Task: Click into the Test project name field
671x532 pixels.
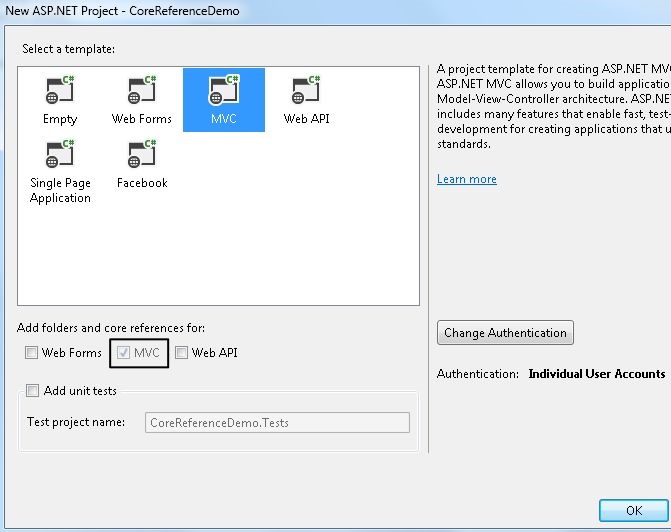Action: (277, 423)
